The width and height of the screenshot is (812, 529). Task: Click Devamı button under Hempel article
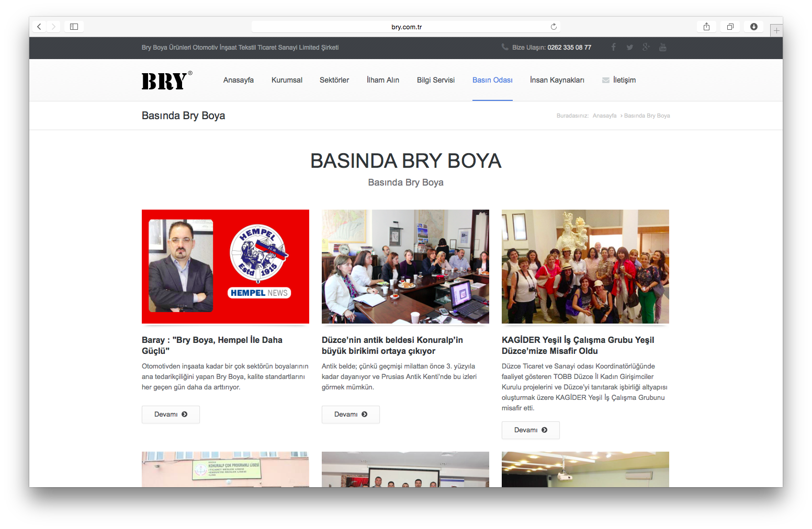pos(171,415)
